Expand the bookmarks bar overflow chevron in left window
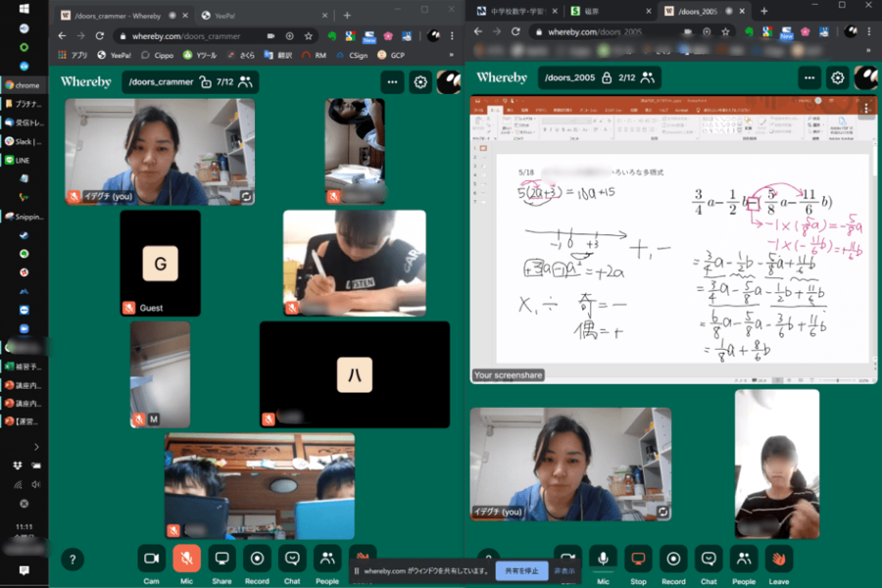Screen dimensions: 882x588 tap(453, 56)
